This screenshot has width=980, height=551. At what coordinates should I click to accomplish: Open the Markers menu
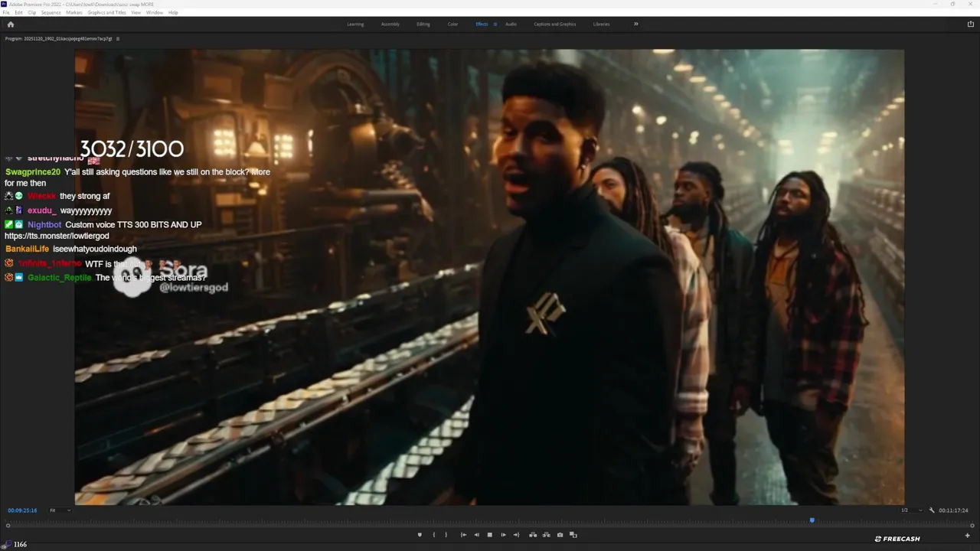pos(74,12)
